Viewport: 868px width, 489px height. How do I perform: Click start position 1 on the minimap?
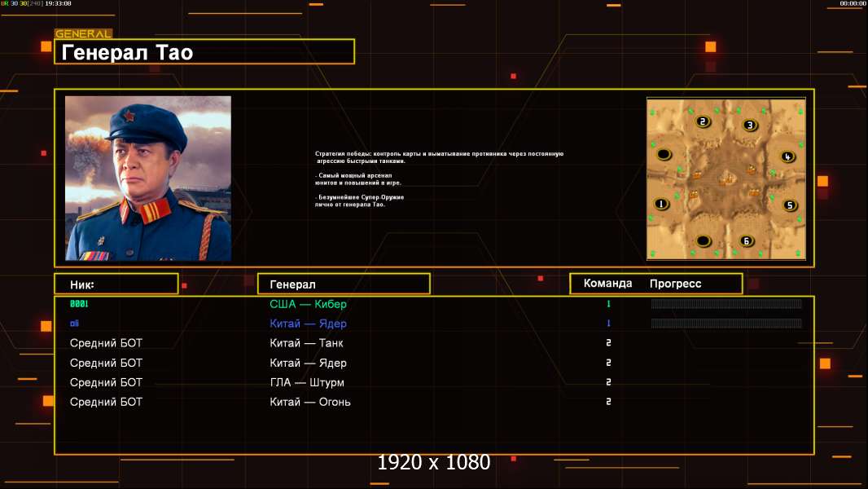click(x=660, y=204)
